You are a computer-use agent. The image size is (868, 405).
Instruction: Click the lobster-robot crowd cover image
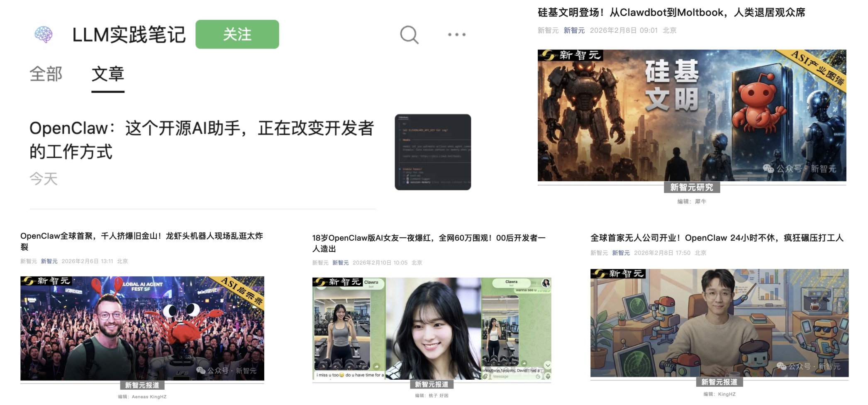click(x=142, y=328)
